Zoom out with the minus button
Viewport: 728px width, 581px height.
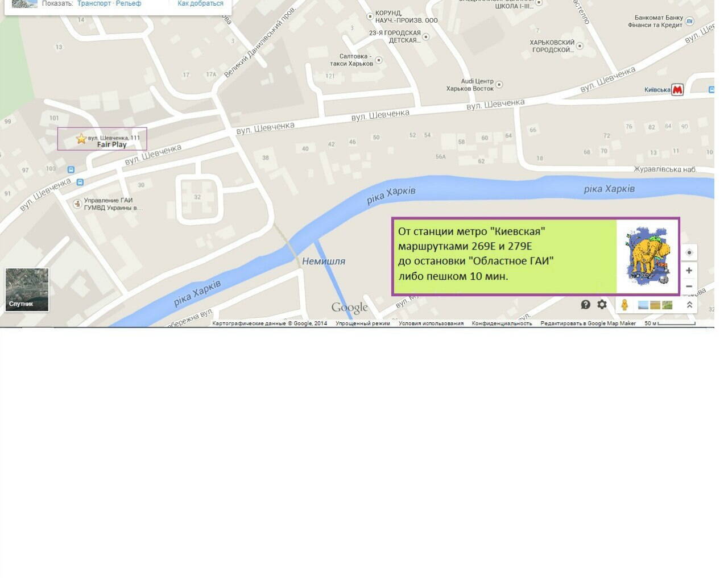click(689, 287)
